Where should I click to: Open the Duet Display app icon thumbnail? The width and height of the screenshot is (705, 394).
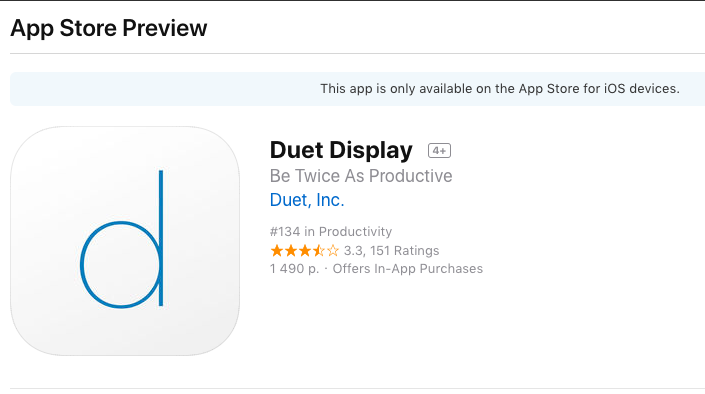tap(125, 241)
